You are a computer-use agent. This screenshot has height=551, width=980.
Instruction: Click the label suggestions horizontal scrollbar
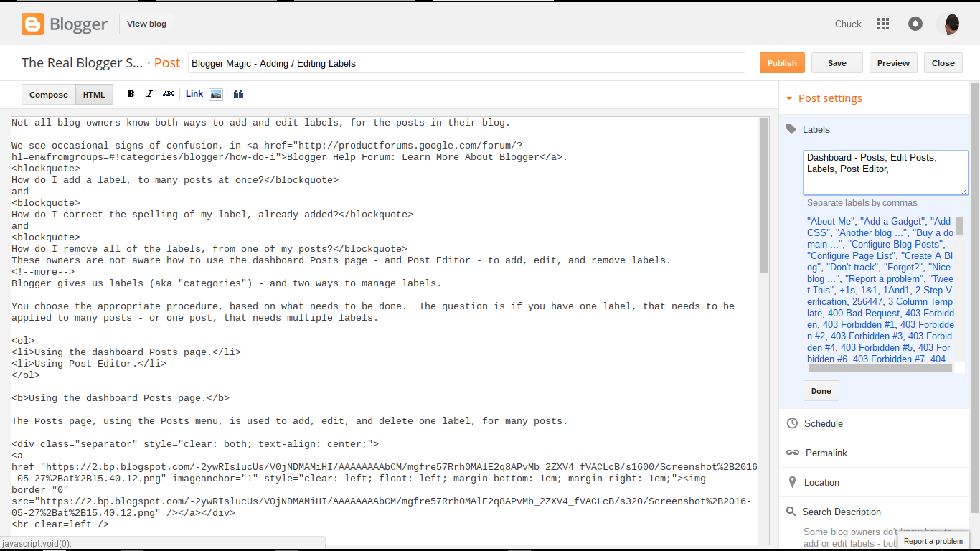(x=881, y=367)
